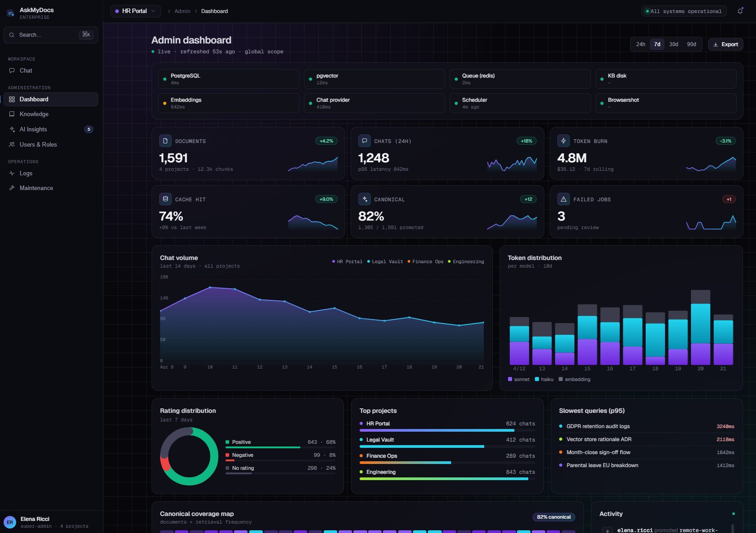The height and width of the screenshot is (533, 756).
Task: Click the Positive rating progress bar
Action: click(280, 447)
